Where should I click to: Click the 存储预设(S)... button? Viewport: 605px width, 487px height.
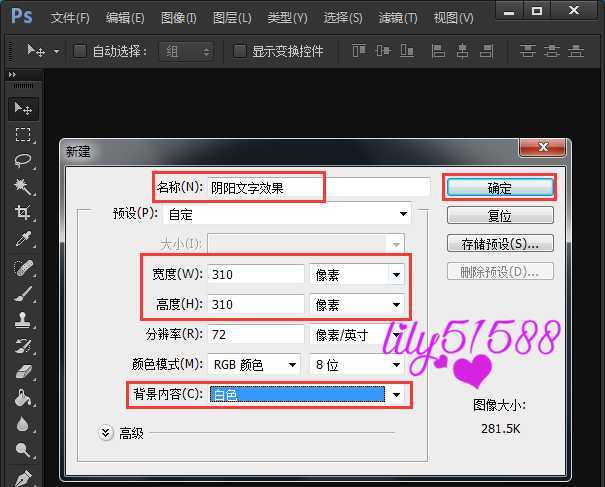[500, 244]
